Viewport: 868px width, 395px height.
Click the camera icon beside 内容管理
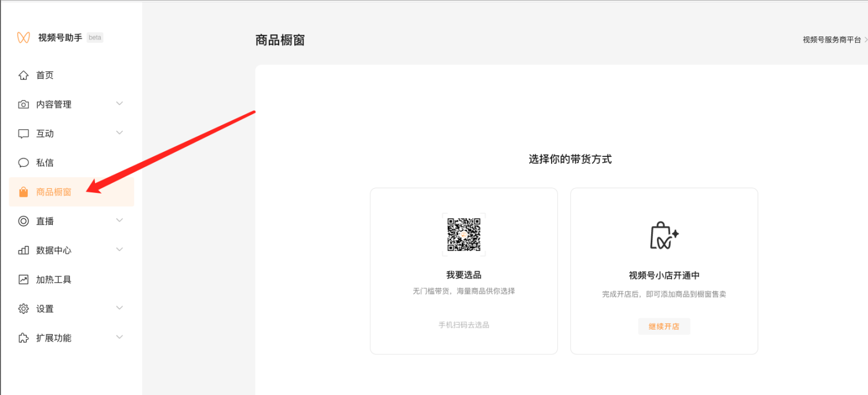23,104
